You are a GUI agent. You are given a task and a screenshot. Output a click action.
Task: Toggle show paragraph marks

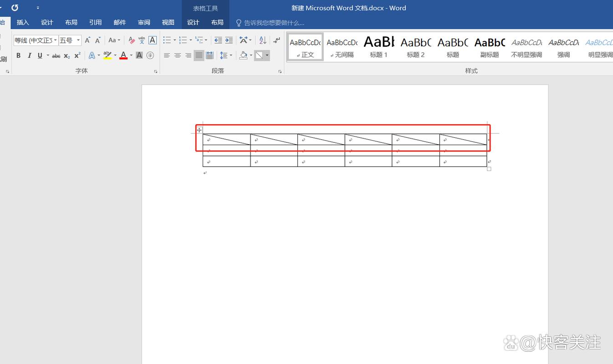[276, 40]
